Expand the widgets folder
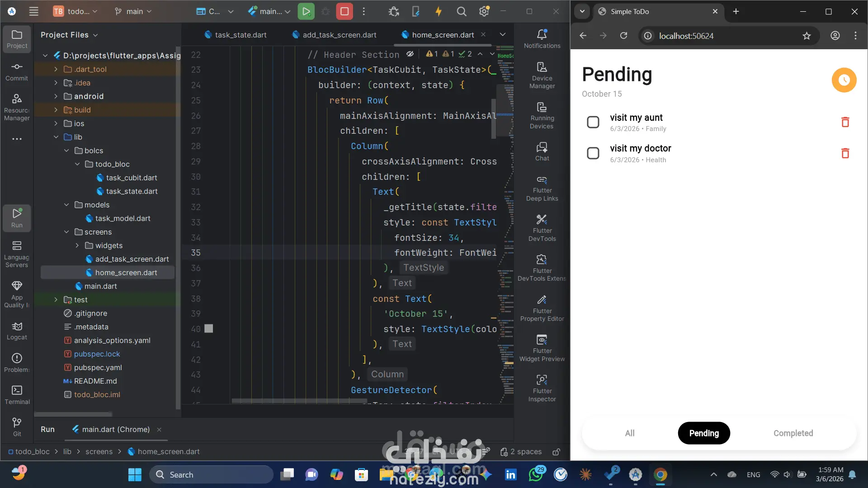Viewport: 868px width, 488px height. coord(77,245)
